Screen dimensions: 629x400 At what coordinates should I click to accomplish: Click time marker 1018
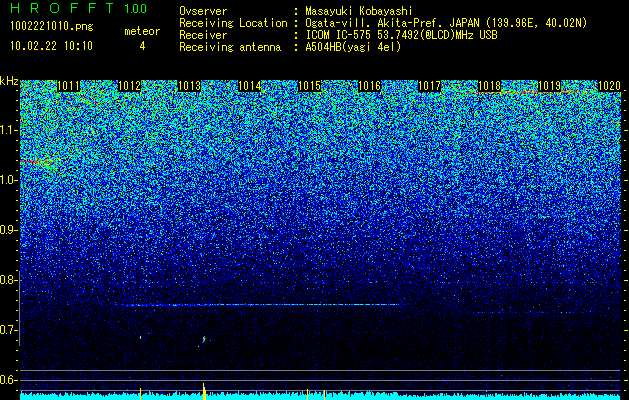click(489, 86)
